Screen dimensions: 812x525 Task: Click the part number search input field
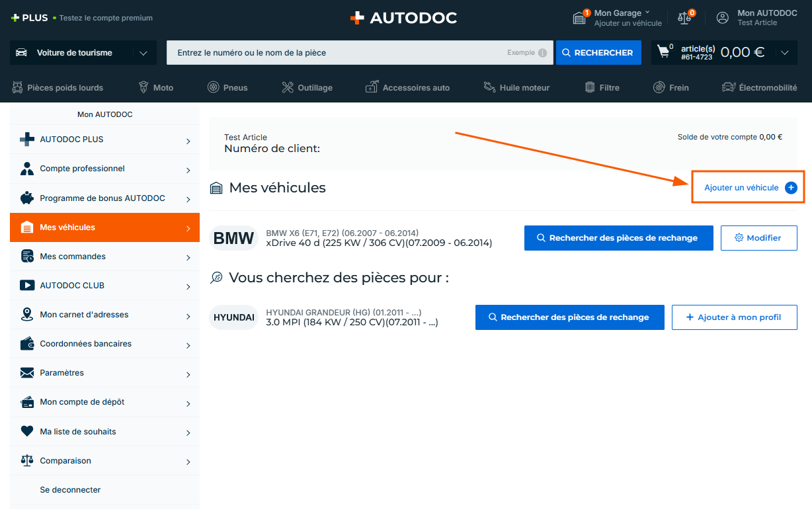click(337, 53)
